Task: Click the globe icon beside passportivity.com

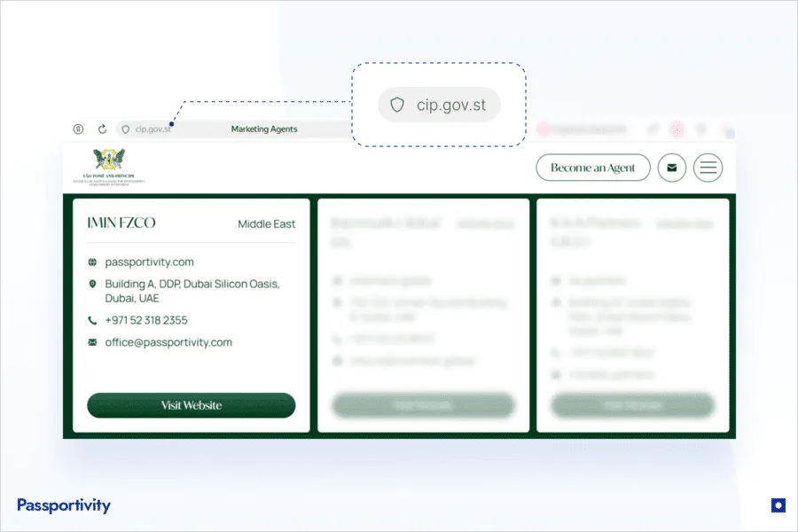Action: 92,262
